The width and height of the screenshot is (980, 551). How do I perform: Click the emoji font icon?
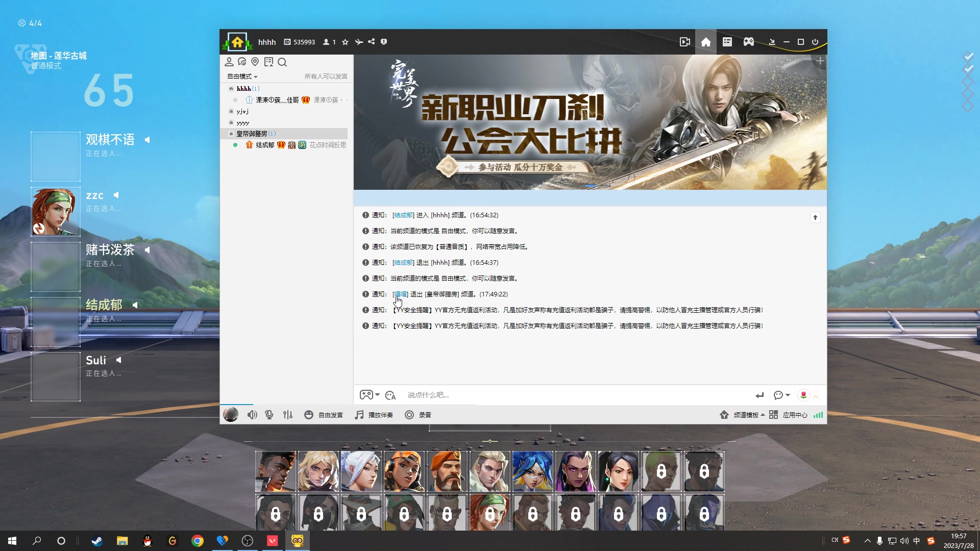(390, 395)
